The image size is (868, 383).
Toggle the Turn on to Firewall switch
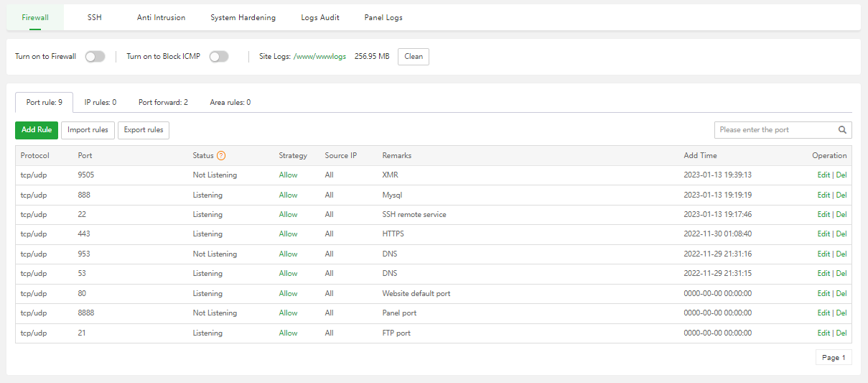coord(95,57)
